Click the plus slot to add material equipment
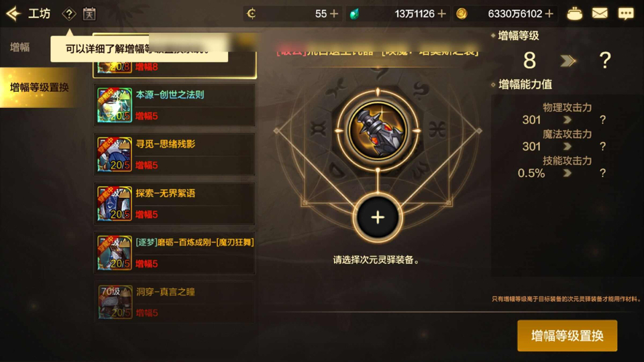This screenshot has width=644, height=362. (378, 217)
